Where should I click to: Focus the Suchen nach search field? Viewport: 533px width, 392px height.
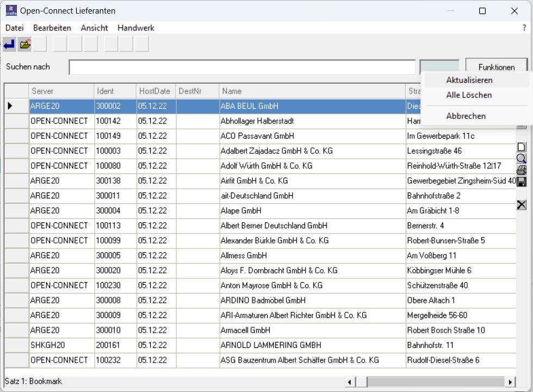[241, 67]
